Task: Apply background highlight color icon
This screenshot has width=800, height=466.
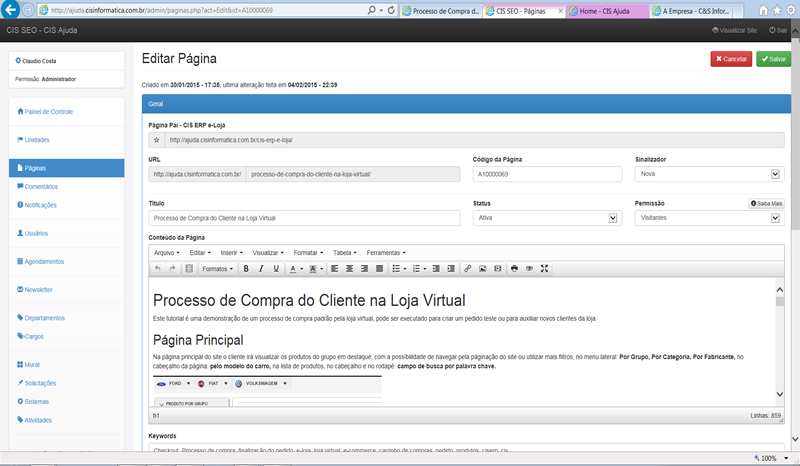Action: (313, 268)
